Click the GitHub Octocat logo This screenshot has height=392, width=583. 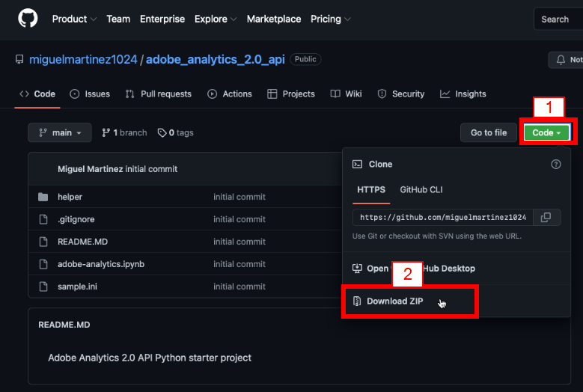28,18
